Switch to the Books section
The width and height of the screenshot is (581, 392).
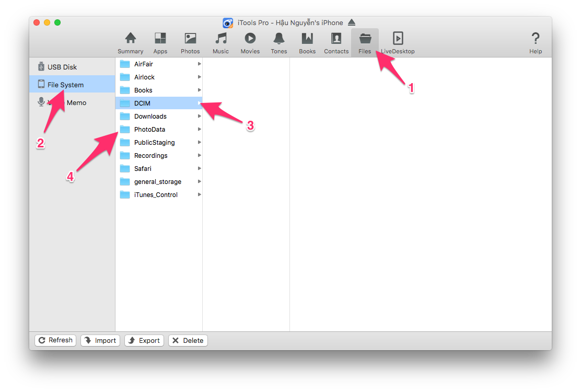coord(307,42)
